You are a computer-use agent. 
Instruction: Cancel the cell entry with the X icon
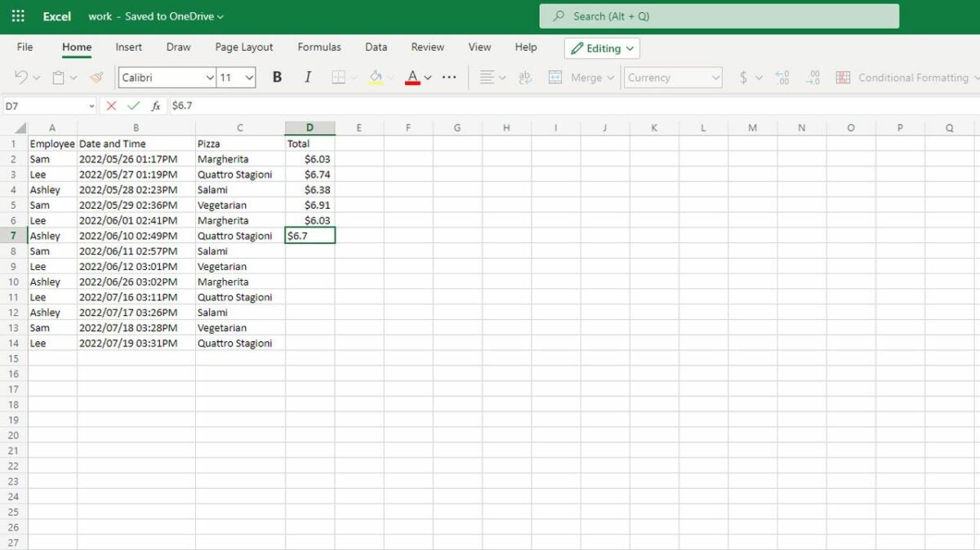pyautogui.click(x=111, y=106)
